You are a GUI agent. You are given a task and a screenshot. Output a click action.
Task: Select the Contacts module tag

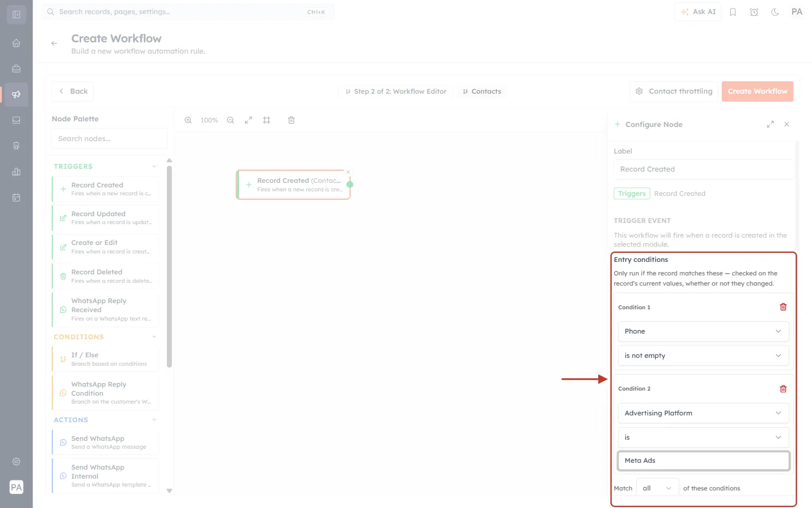pyautogui.click(x=482, y=91)
